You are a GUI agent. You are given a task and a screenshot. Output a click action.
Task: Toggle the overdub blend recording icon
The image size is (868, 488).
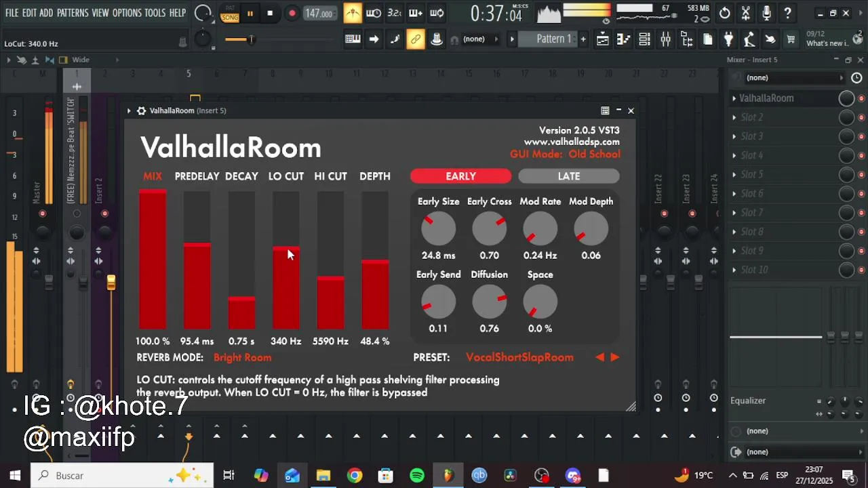point(416,13)
